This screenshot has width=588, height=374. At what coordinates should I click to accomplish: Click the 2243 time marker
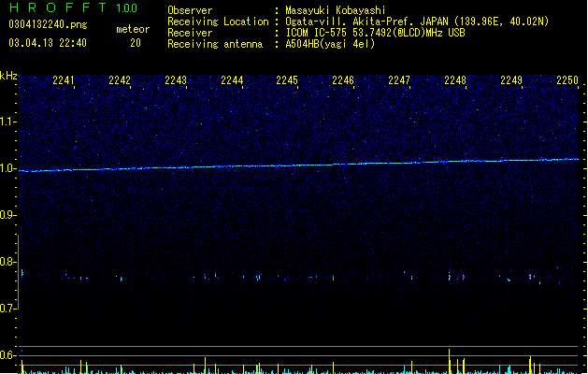(176, 80)
